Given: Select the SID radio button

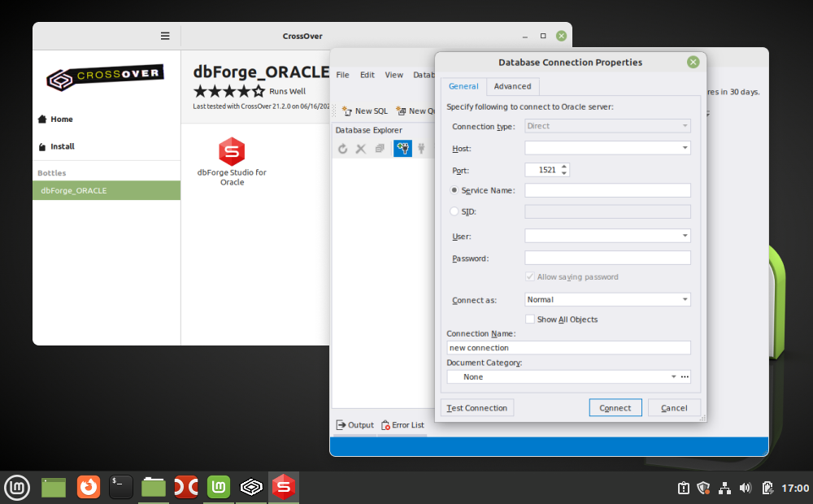Looking at the screenshot, I should coord(454,211).
